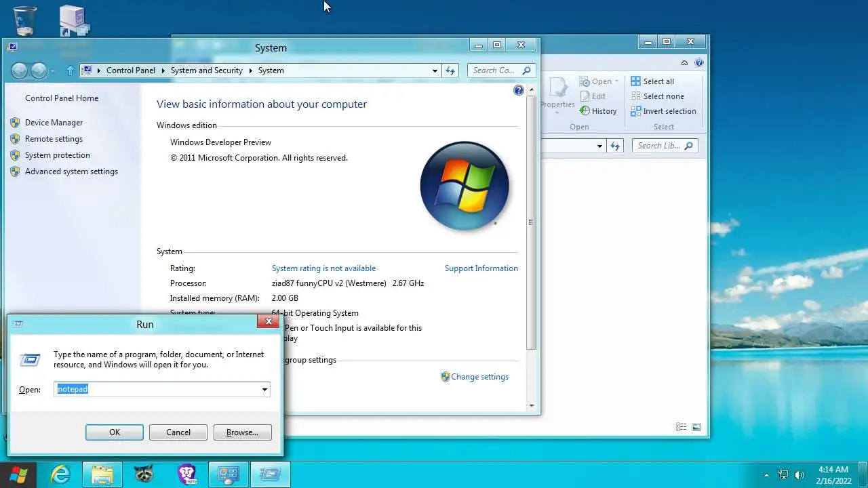Click the Search Libraries field in Explorer
The image size is (868, 488).
[665, 146]
